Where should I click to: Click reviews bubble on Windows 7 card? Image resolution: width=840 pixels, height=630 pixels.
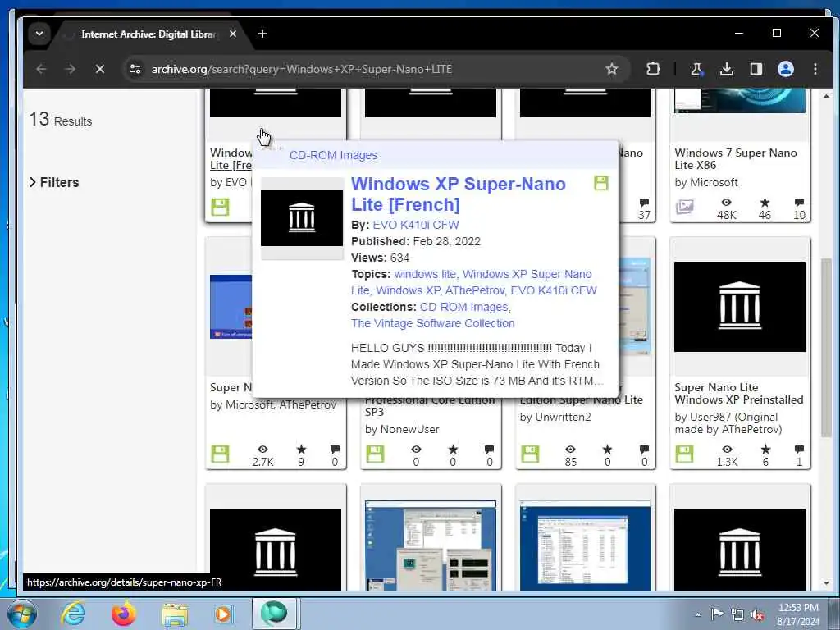[799, 203]
